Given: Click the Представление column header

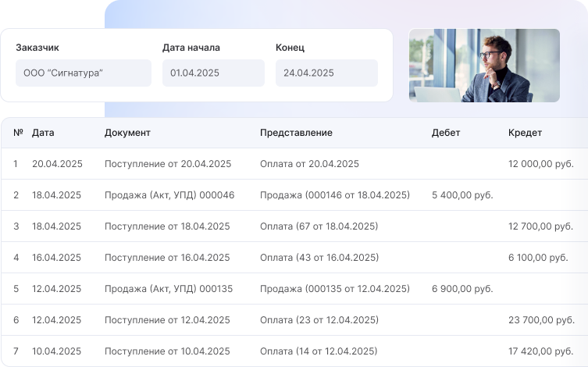Looking at the screenshot, I should tap(296, 133).
